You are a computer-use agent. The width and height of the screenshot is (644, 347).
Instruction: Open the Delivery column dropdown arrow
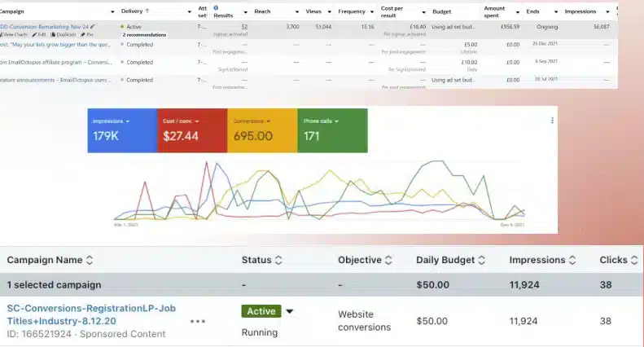click(190, 12)
